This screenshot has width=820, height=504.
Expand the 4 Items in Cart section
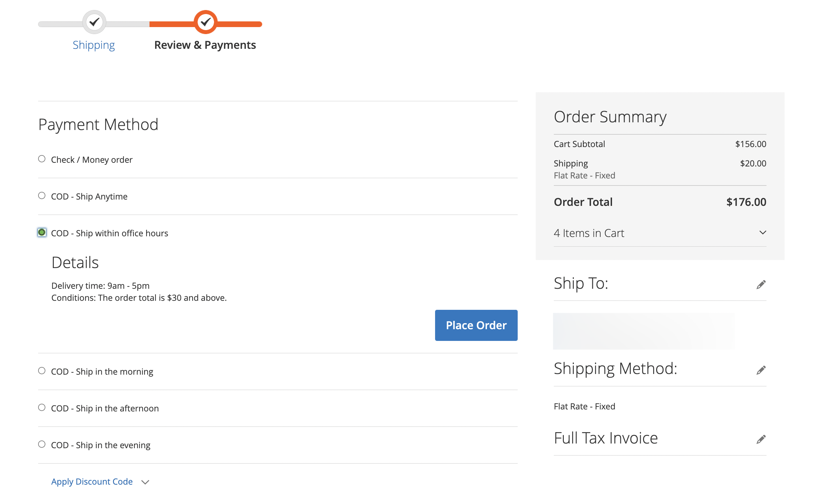point(763,232)
